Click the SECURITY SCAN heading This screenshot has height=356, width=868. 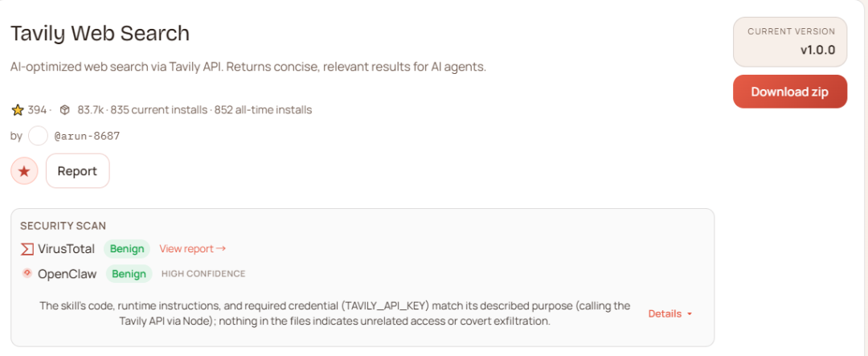pos(63,226)
